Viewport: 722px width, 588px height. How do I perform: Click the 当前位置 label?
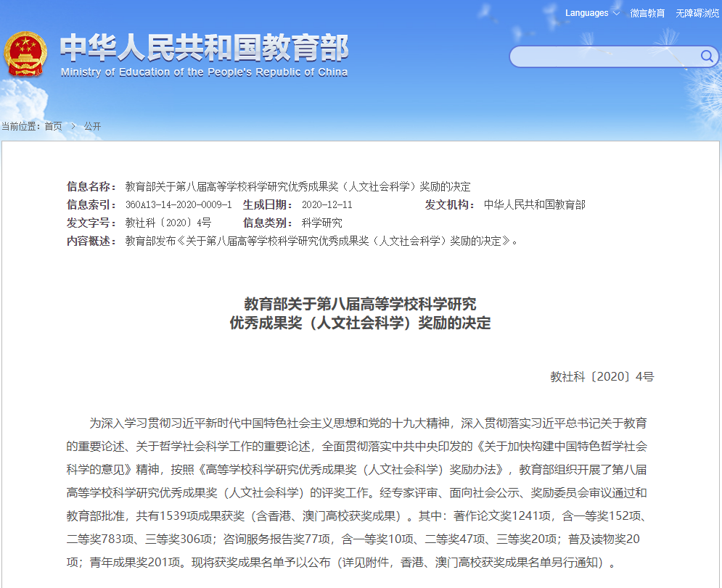(x=20, y=126)
